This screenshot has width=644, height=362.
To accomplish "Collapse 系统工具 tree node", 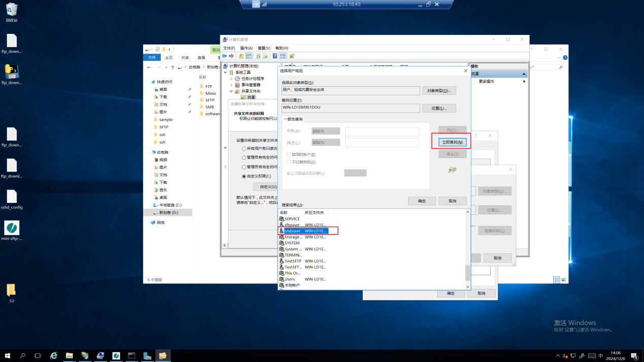I will [x=225, y=73].
